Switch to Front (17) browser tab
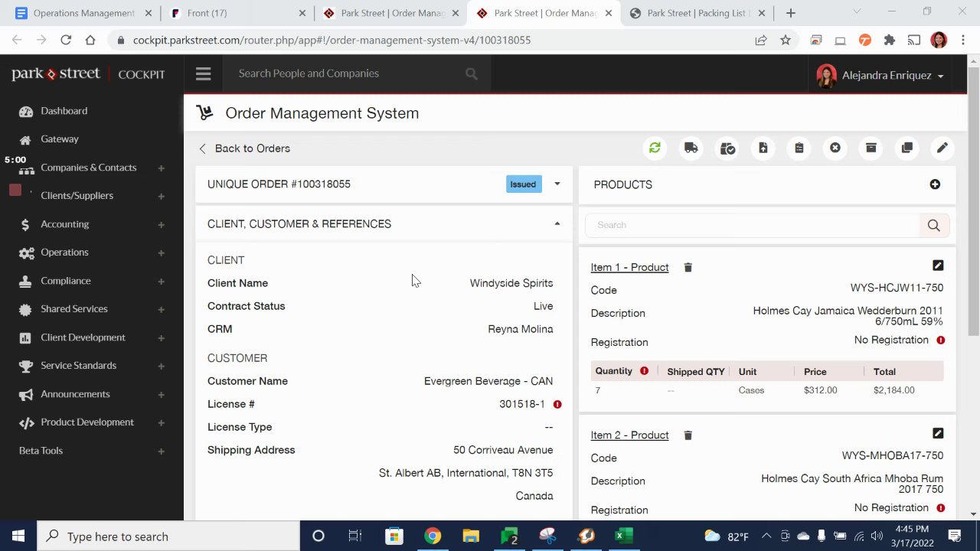The image size is (980, 551). [x=237, y=13]
